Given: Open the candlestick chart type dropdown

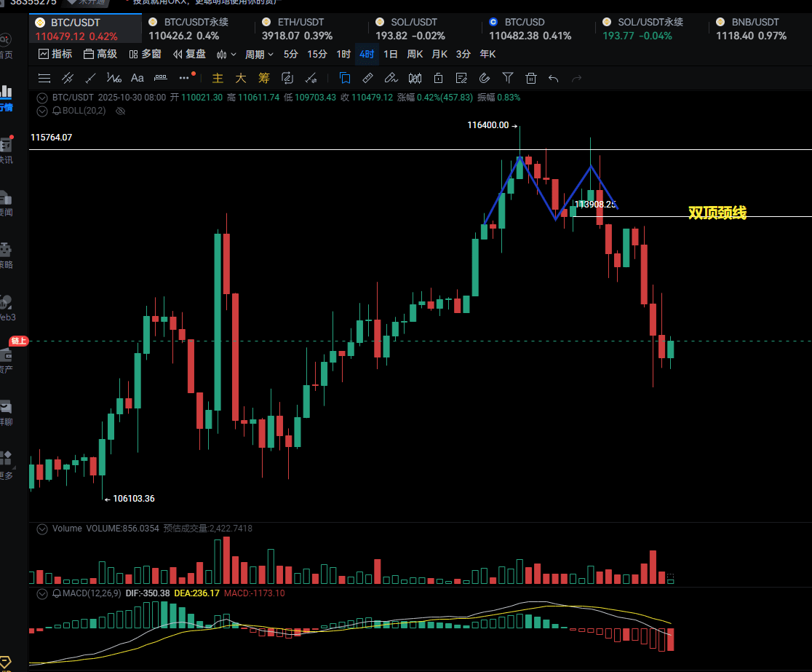Looking at the screenshot, I should 226,54.
